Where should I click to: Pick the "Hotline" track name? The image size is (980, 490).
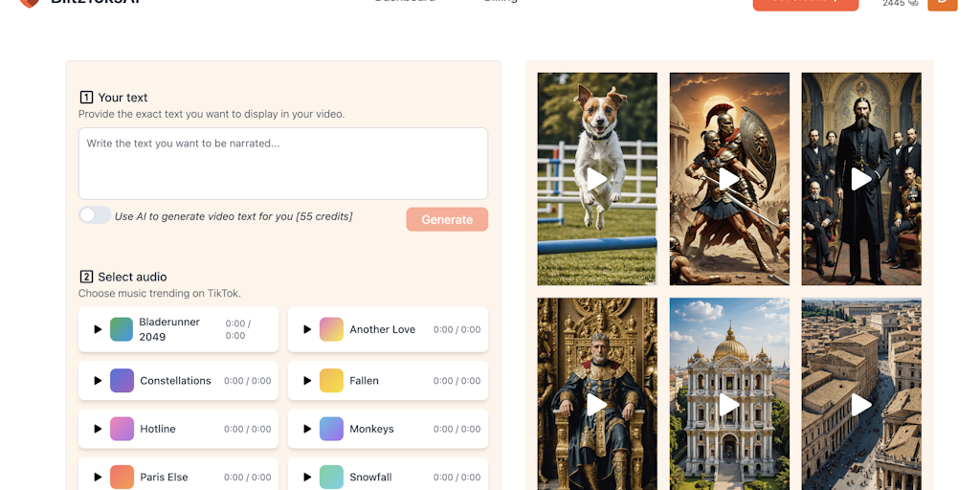pyautogui.click(x=158, y=429)
